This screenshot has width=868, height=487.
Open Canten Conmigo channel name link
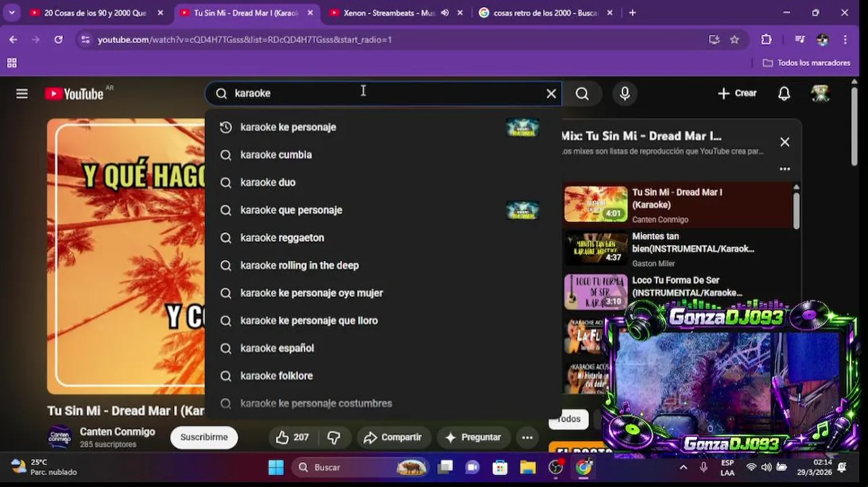point(117,432)
